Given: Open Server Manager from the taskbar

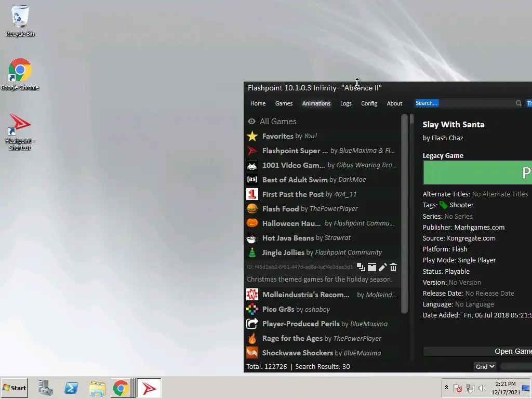Looking at the screenshot, I should 46,388.
